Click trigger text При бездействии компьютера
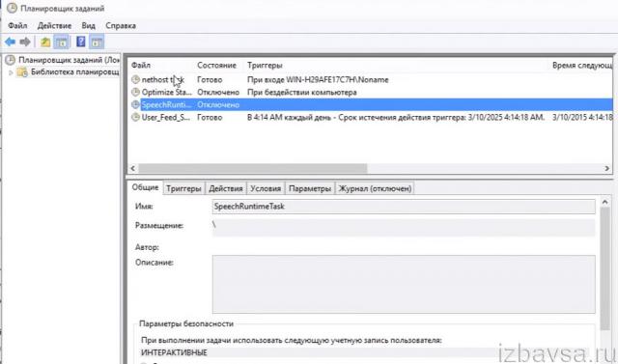 pos(302,92)
